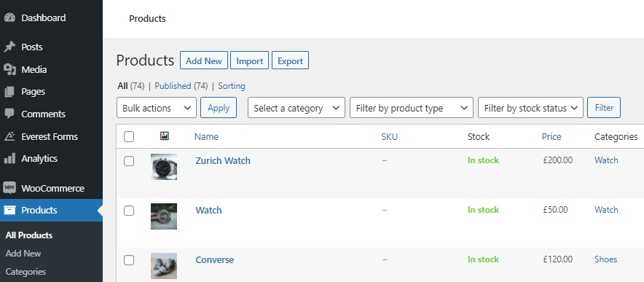Click the Filter button
The height and width of the screenshot is (282, 644).
pos(604,108)
